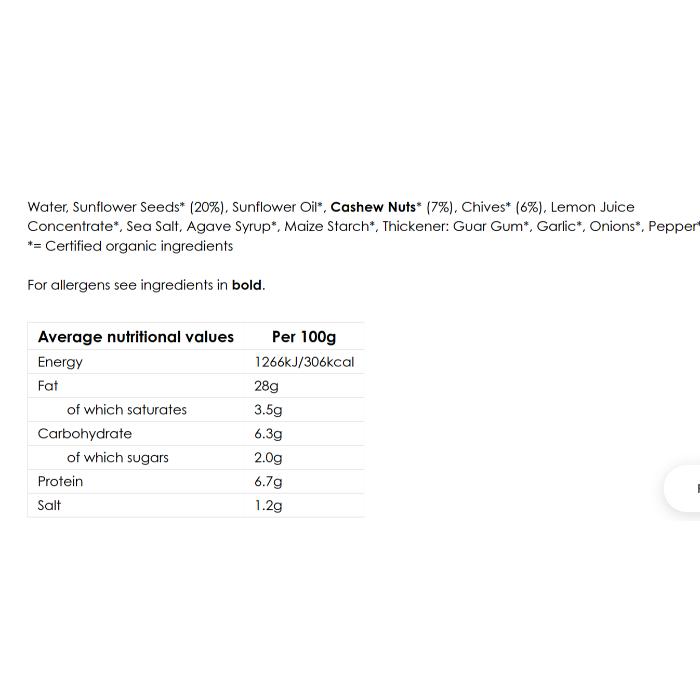The height and width of the screenshot is (700, 700).
Task: Click the 3.5g saturates value
Action: 268,409
